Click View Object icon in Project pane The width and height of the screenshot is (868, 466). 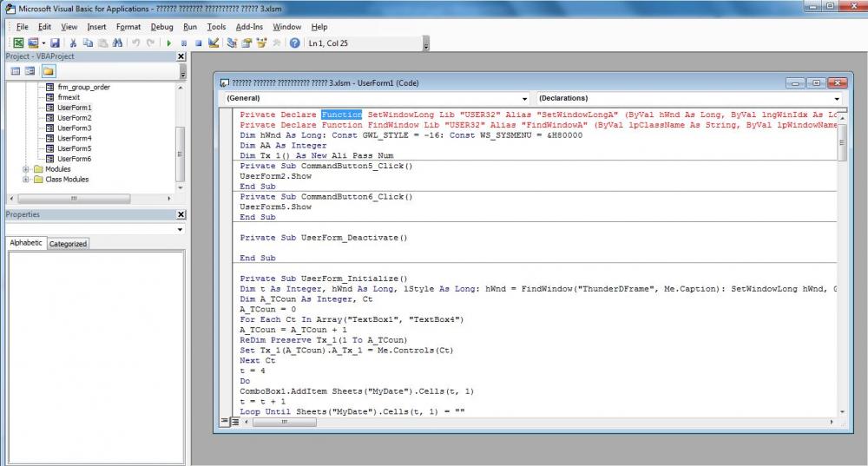[30, 71]
